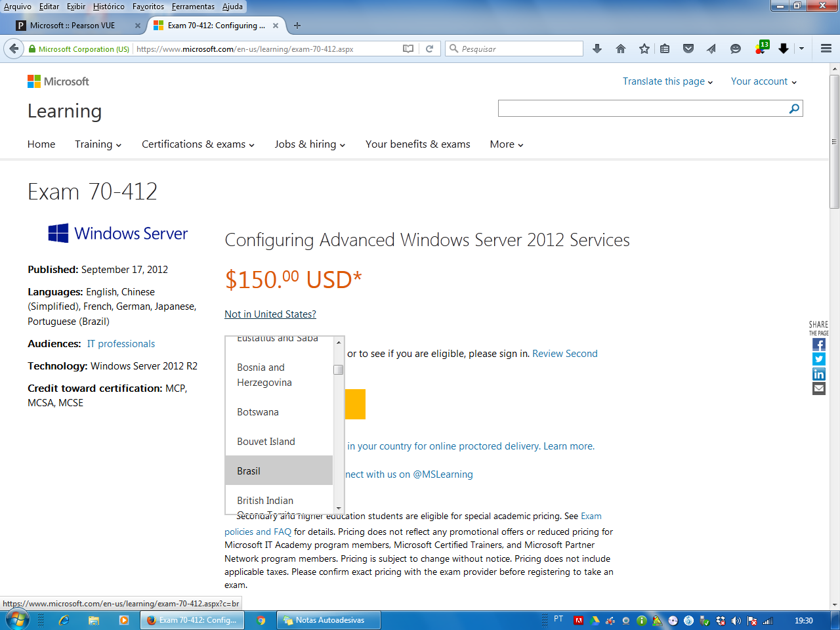This screenshot has height=630, width=840.
Task: Share the page on LinkedIn
Action: [819, 374]
